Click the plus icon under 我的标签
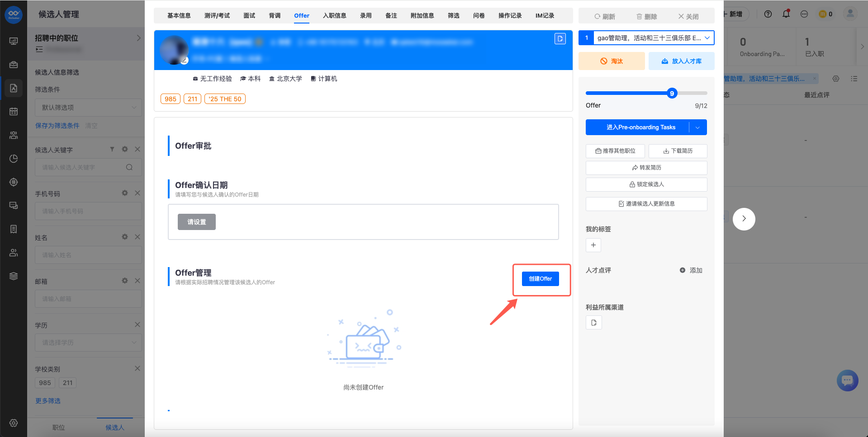868x437 pixels. coord(593,245)
